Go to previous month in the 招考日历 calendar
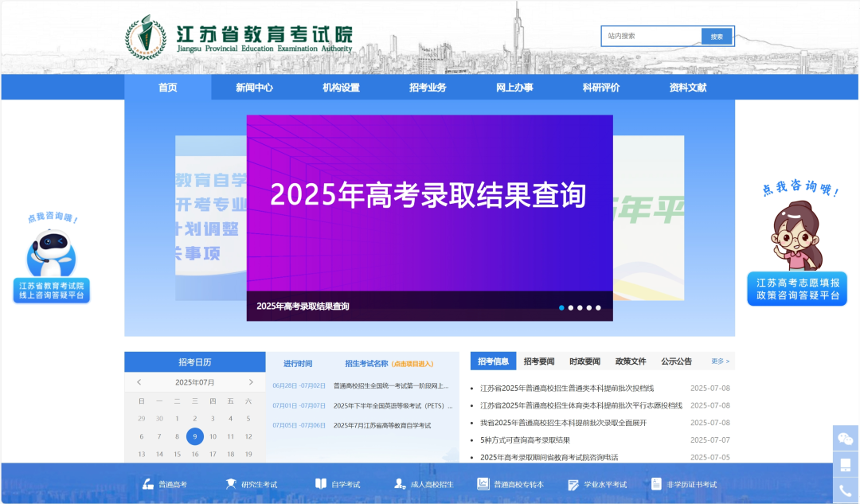Image resolution: width=860 pixels, height=504 pixels. click(x=139, y=383)
